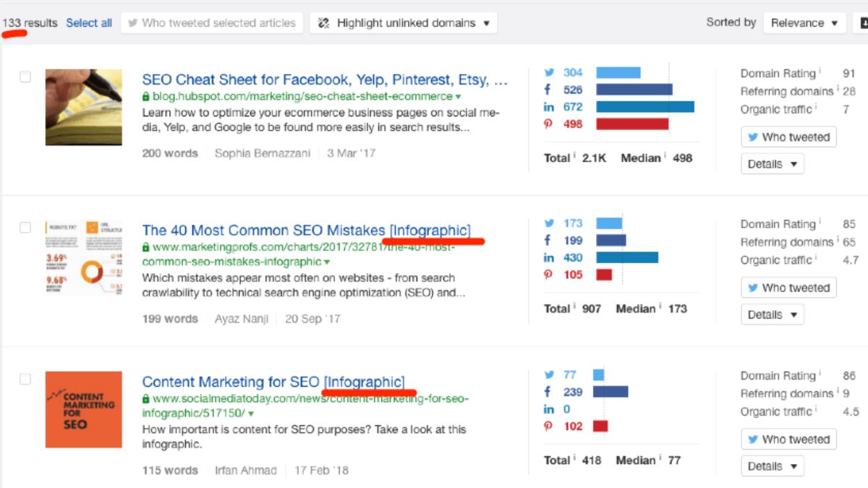Click the green padlock before blog.hubspot.com
The height and width of the screenshot is (488, 868).
coord(146,96)
